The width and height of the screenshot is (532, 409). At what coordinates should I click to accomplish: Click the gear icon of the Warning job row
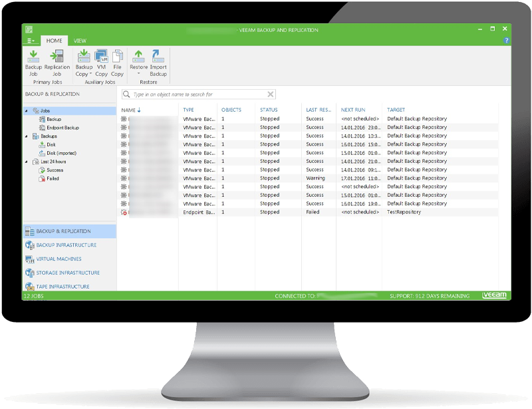124,178
